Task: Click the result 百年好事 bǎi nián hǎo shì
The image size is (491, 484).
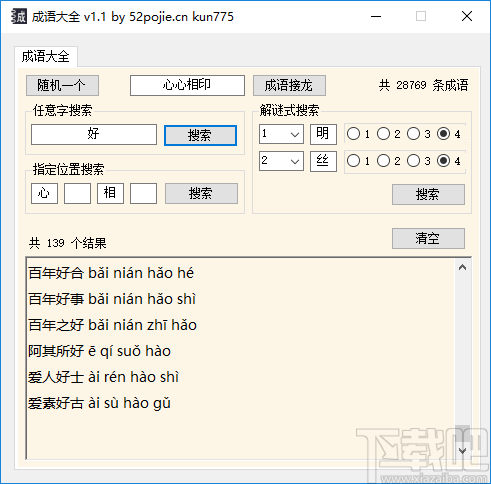Action: (112, 299)
